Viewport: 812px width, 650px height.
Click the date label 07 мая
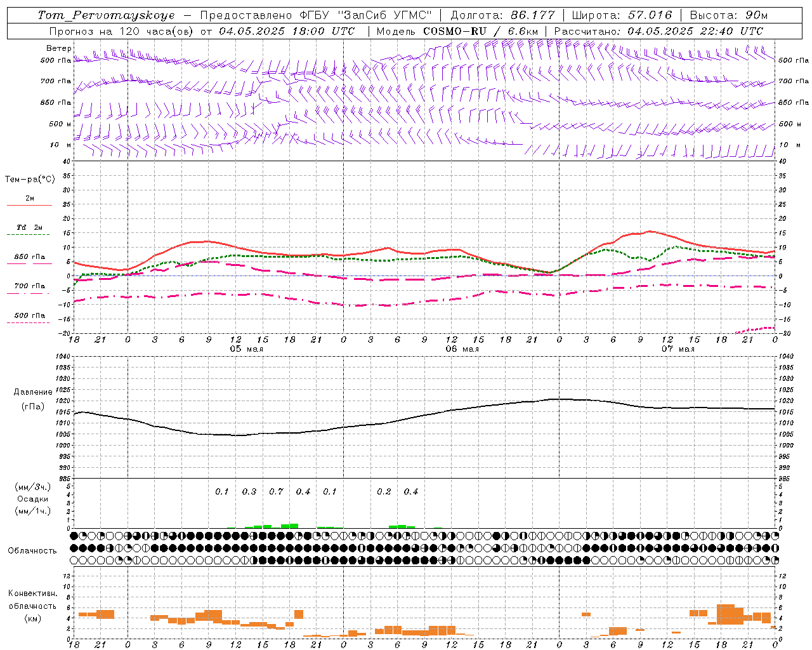point(678,349)
